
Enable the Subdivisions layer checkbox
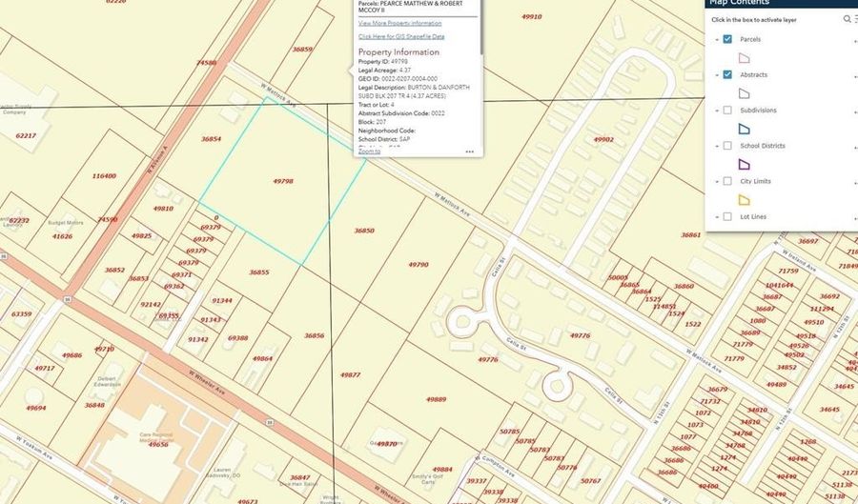point(727,111)
